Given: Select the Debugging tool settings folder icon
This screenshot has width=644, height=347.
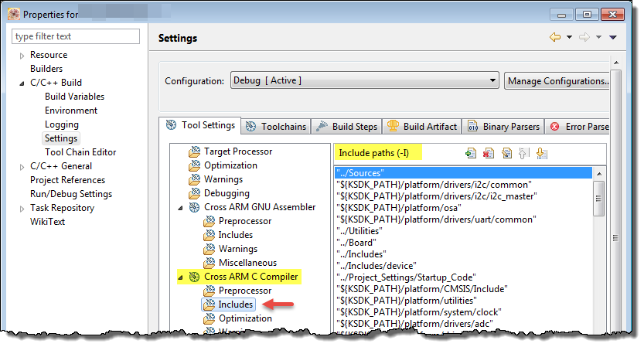Looking at the screenshot, I should coord(194,193).
